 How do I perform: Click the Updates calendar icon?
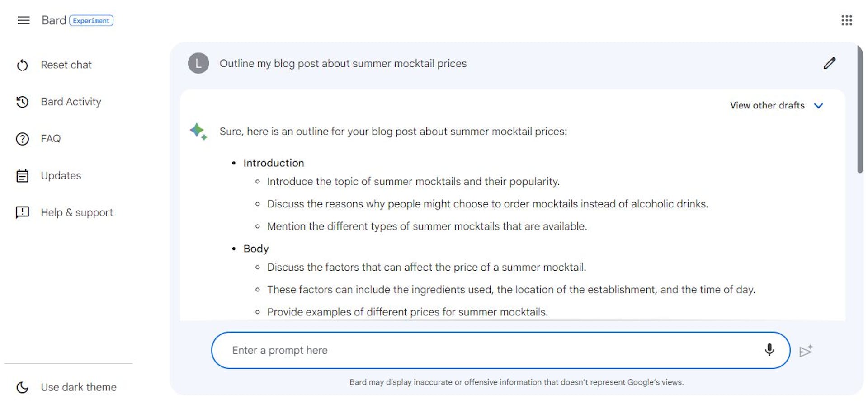pyautogui.click(x=23, y=176)
